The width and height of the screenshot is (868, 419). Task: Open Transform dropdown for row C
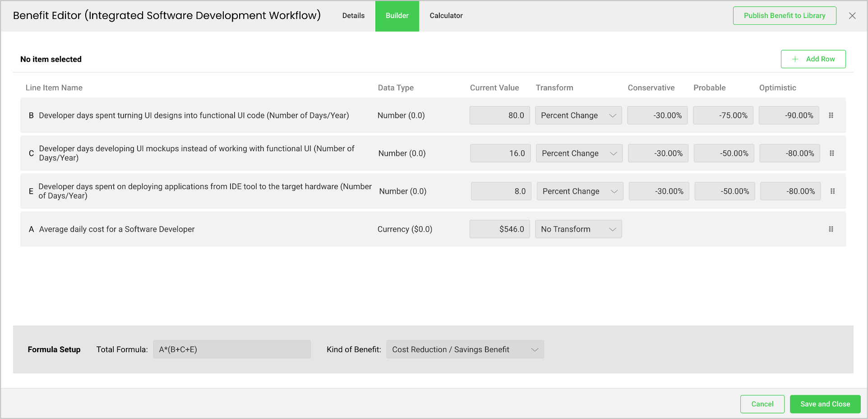pyautogui.click(x=579, y=154)
